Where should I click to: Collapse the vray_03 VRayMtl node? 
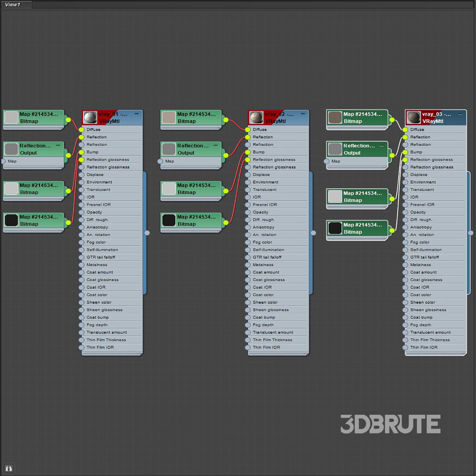pos(460,114)
